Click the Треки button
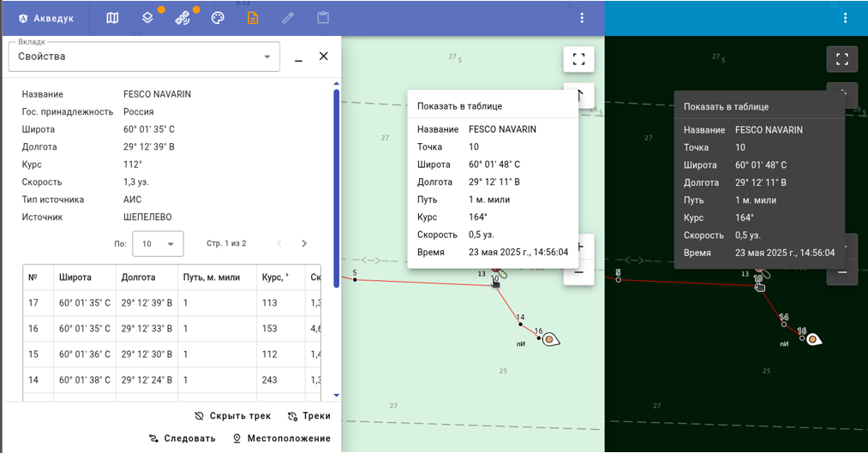Screen dimensions: 868x453 [x=308, y=416]
